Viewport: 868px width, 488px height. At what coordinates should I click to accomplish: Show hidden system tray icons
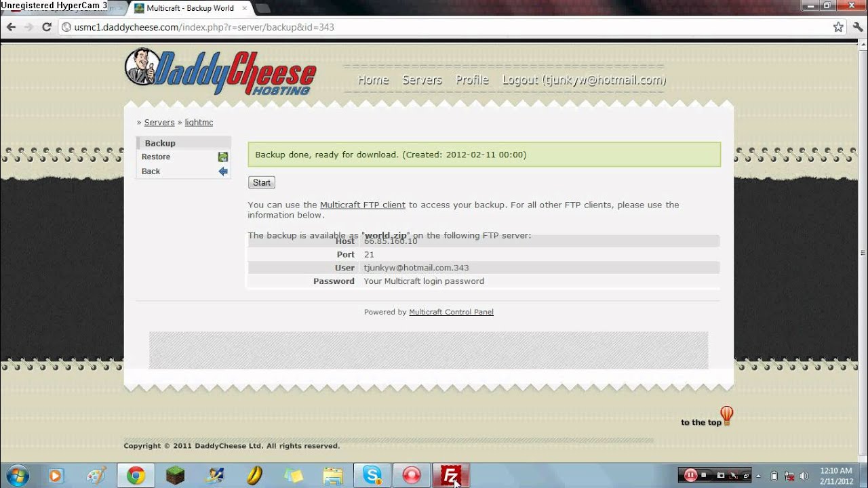(x=758, y=476)
